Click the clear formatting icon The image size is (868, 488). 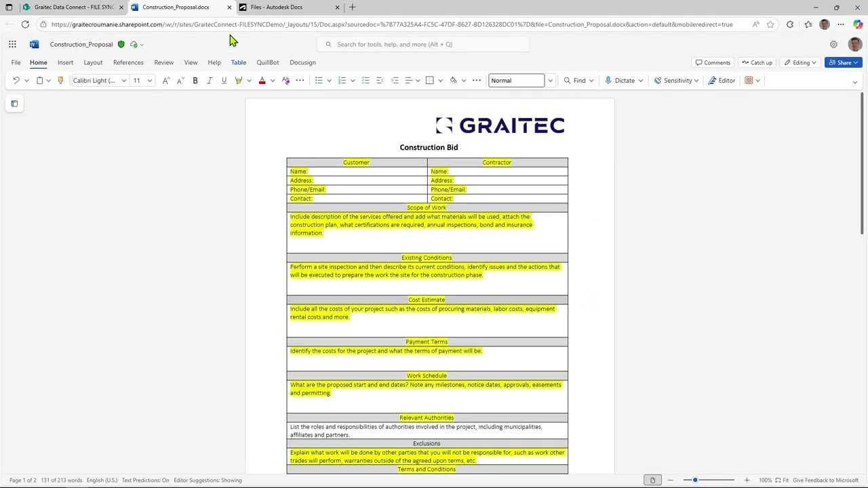pyautogui.click(x=285, y=81)
